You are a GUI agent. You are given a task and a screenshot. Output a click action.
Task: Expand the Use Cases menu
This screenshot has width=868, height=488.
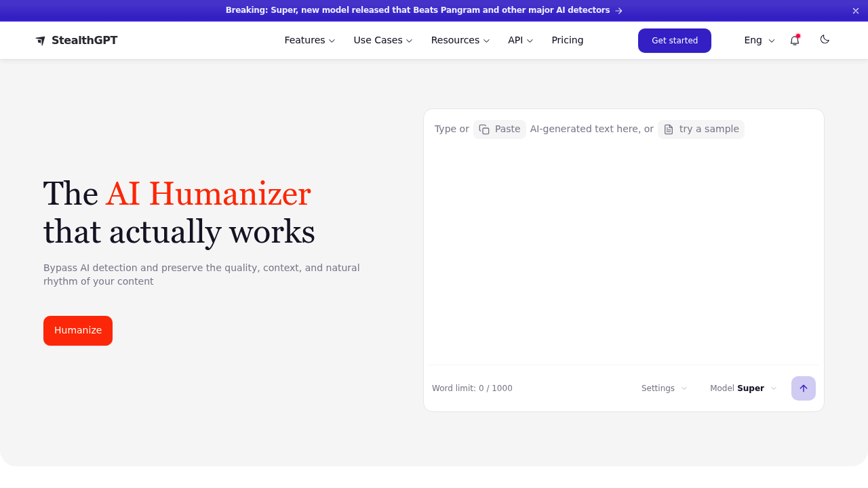point(383,41)
